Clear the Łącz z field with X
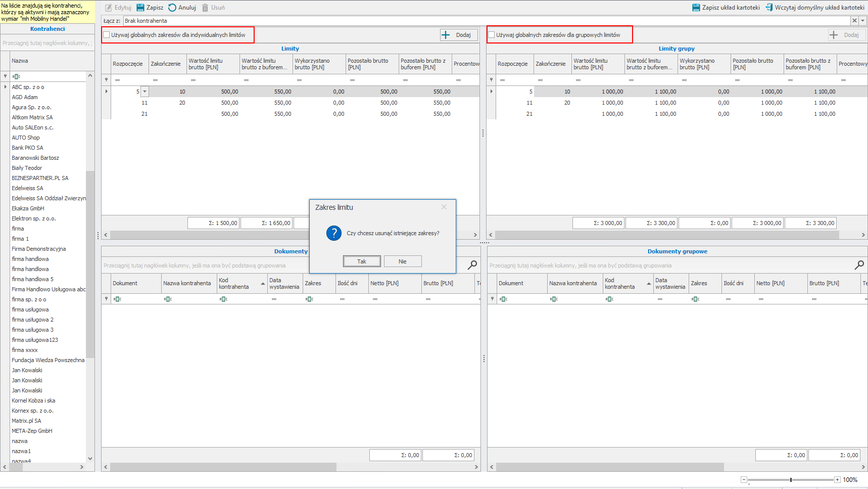This screenshot has width=868, height=489. coord(854,21)
